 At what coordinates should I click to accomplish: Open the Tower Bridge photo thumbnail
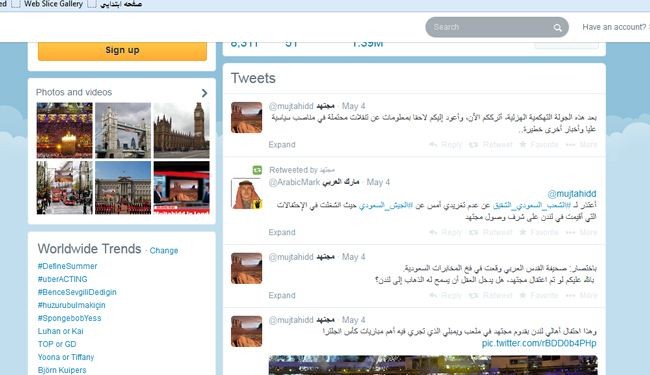click(x=123, y=131)
